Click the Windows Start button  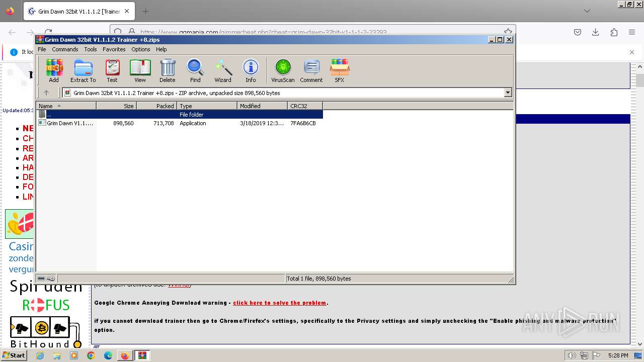14,355
